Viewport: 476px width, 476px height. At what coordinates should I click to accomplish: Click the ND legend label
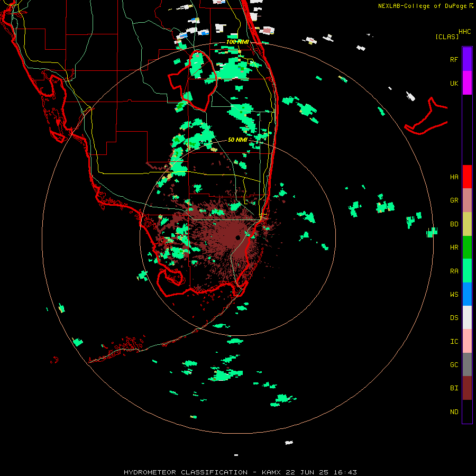pos(454,412)
